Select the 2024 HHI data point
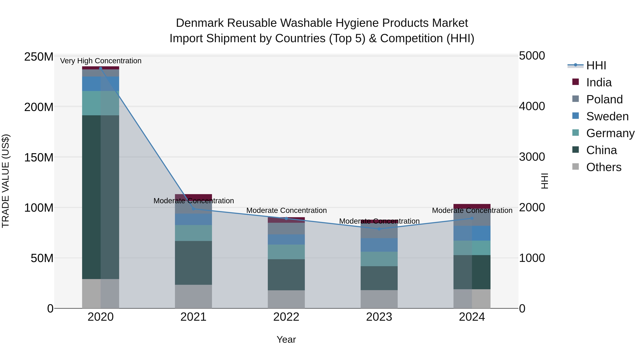The height and width of the screenshot is (362, 644). point(472,218)
